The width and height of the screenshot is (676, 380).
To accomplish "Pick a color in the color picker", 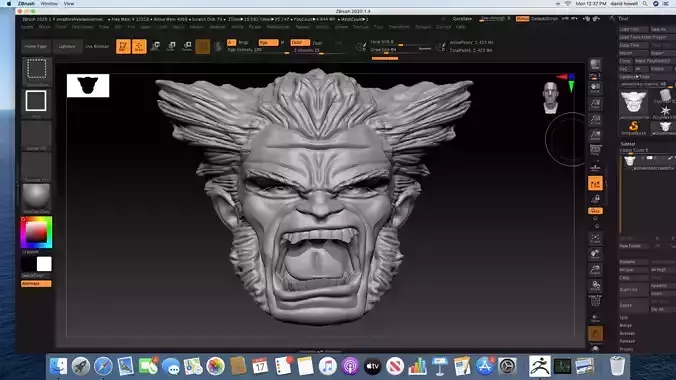I will tap(36, 232).
